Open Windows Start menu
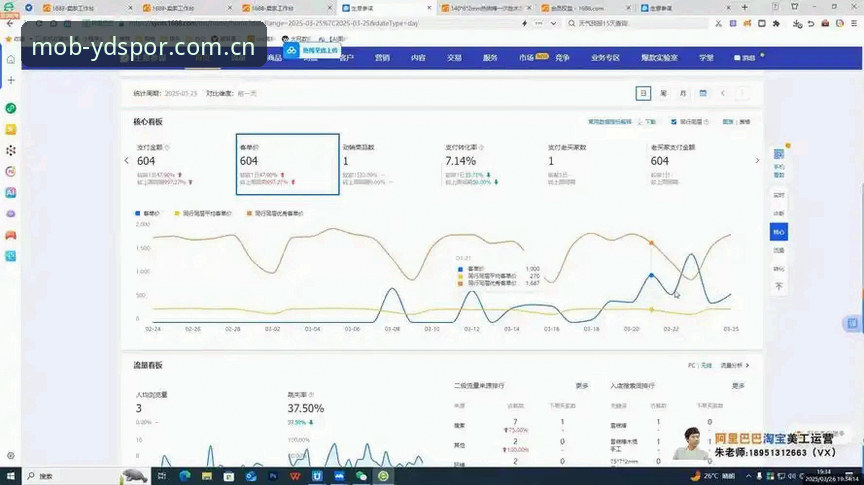The width and height of the screenshot is (864, 485). pyautogui.click(x=10, y=476)
